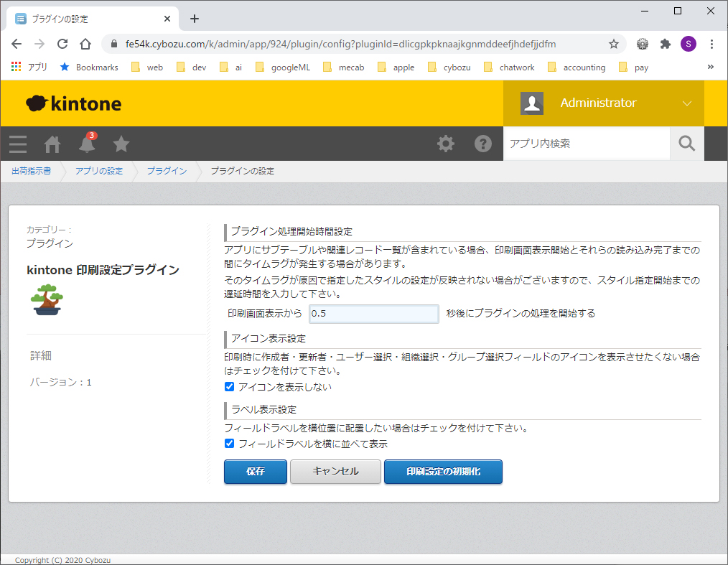Click the bonsai plugin icon
Screen dimensions: 728x565
click(47, 300)
